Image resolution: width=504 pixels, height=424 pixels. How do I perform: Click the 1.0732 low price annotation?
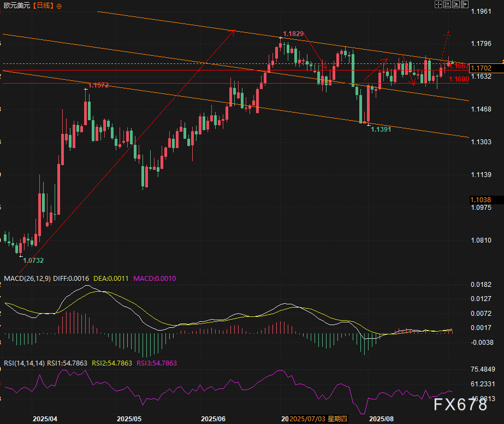(x=33, y=261)
